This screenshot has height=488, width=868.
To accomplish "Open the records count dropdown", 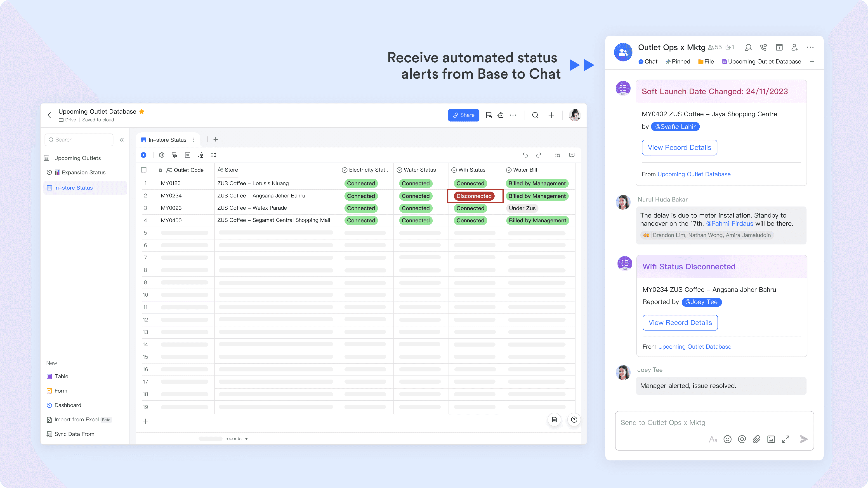I will 246,439.
